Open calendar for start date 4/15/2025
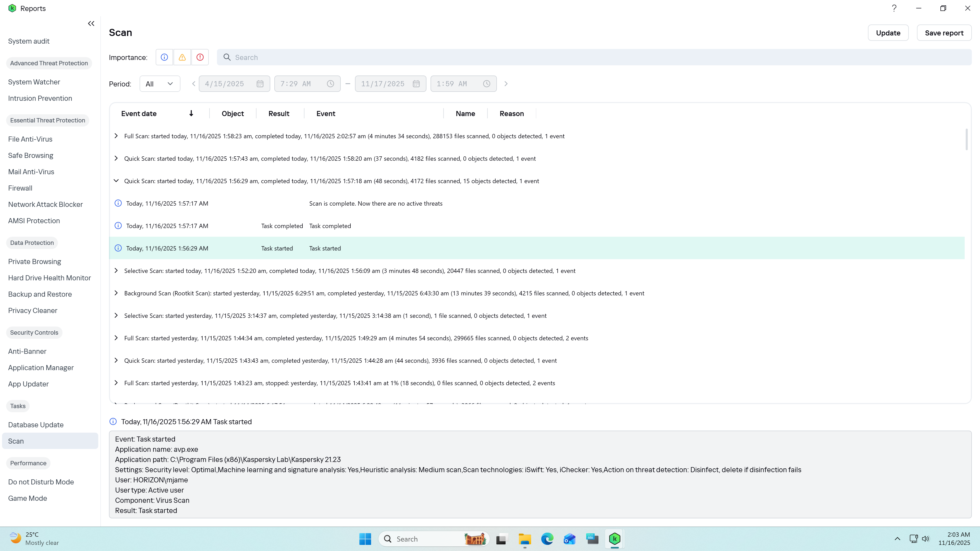The width and height of the screenshot is (980, 551). 260,84
